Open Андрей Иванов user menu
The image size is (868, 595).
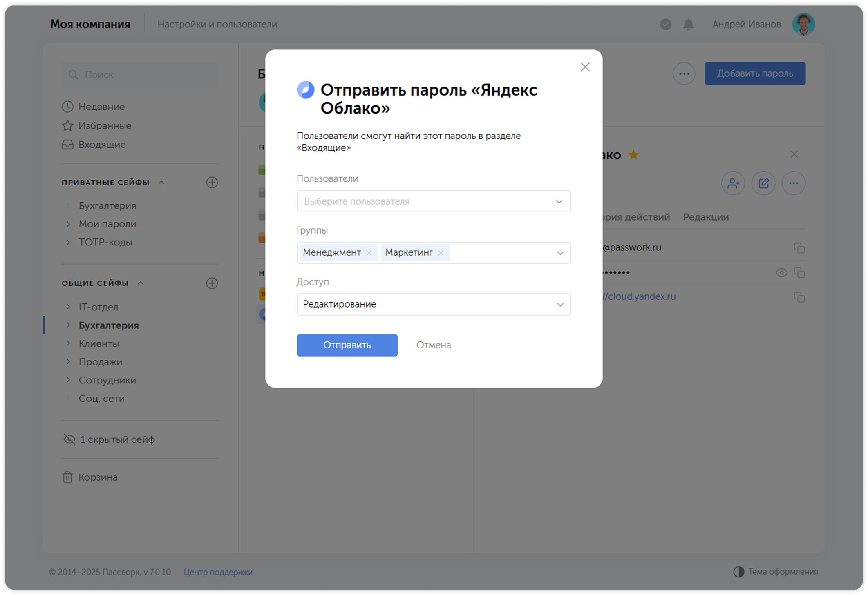click(x=746, y=25)
